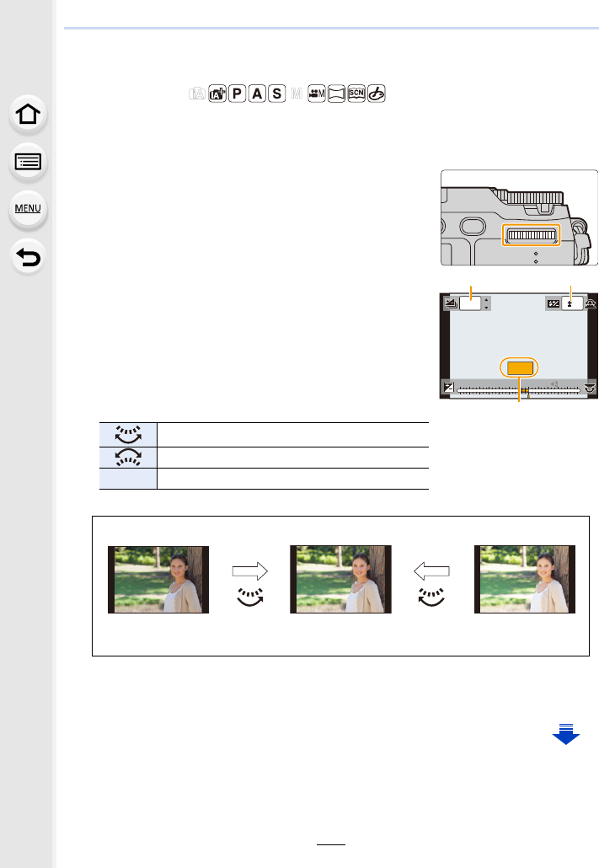The width and height of the screenshot is (599, 868).
Task: Click the overexposed sample photo thumbnail
Action: coord(525,580)
